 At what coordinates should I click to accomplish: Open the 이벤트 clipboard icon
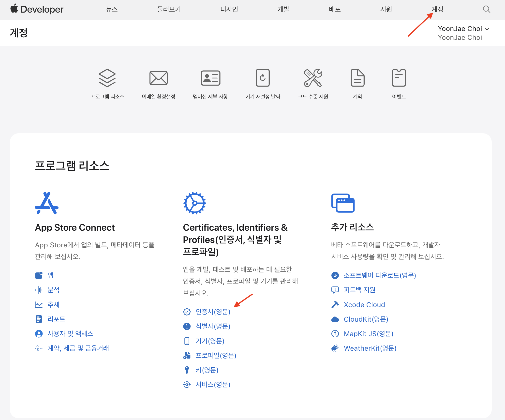[x=399, y=78]
